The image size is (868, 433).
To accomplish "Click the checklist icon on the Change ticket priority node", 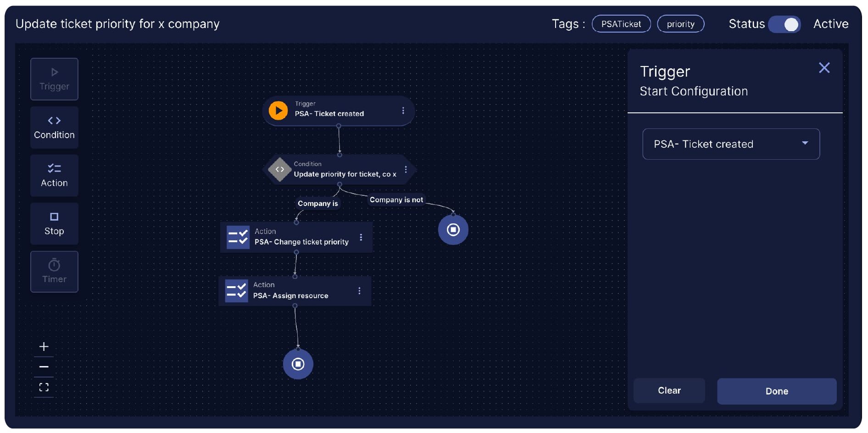I will click(238, 237).
